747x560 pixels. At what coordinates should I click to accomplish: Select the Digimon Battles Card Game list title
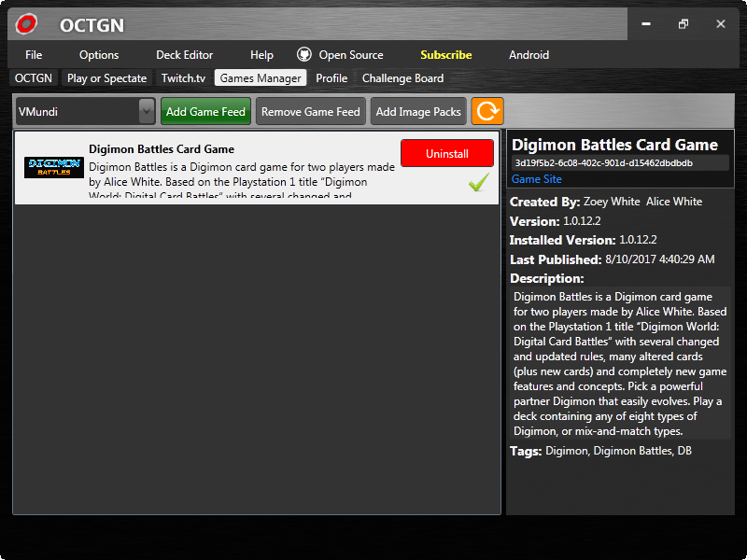[x=162, y=149]
